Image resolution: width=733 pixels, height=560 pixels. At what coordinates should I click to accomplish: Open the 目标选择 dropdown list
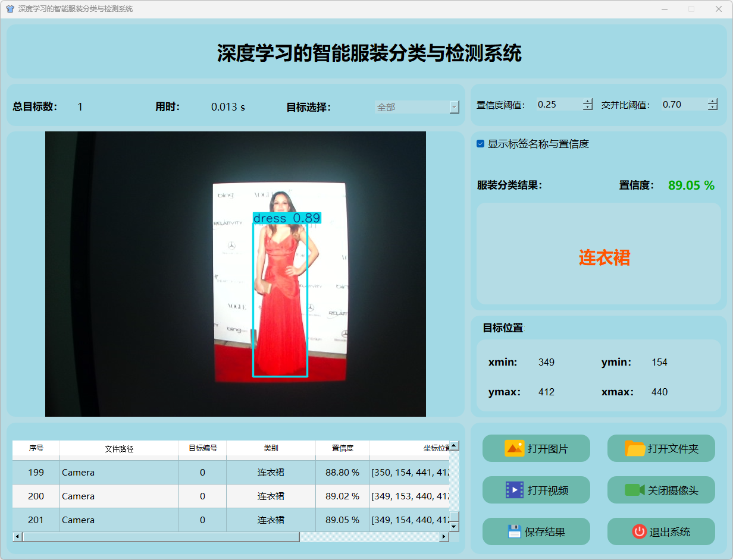(454, 107)
